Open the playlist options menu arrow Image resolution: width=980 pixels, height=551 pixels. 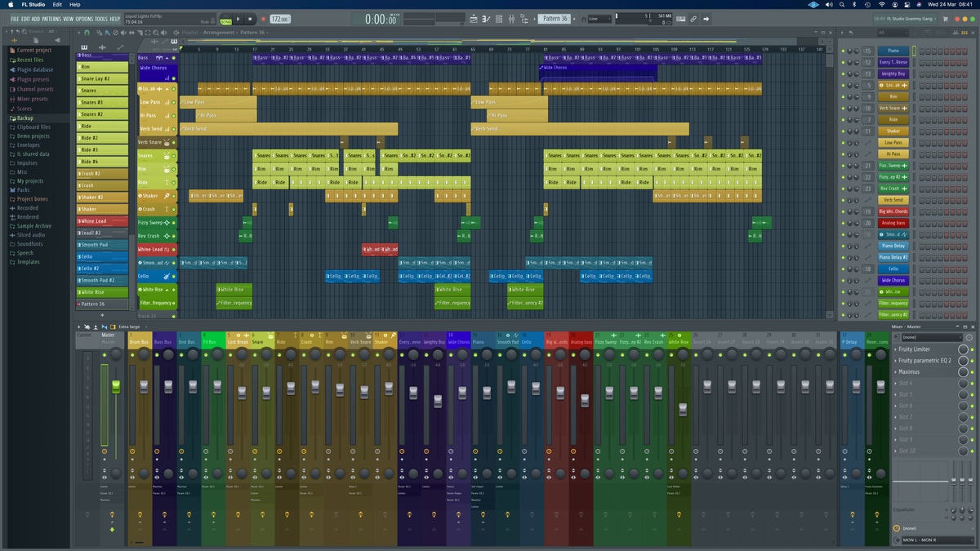pyautogui.click(x=79, y=33)
